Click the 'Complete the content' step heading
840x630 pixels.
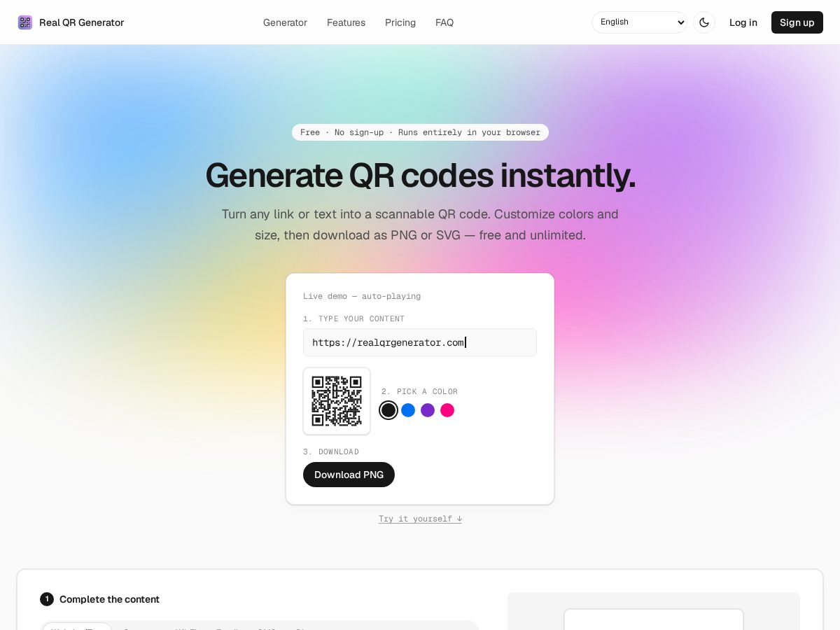click(x=109, y=599)
